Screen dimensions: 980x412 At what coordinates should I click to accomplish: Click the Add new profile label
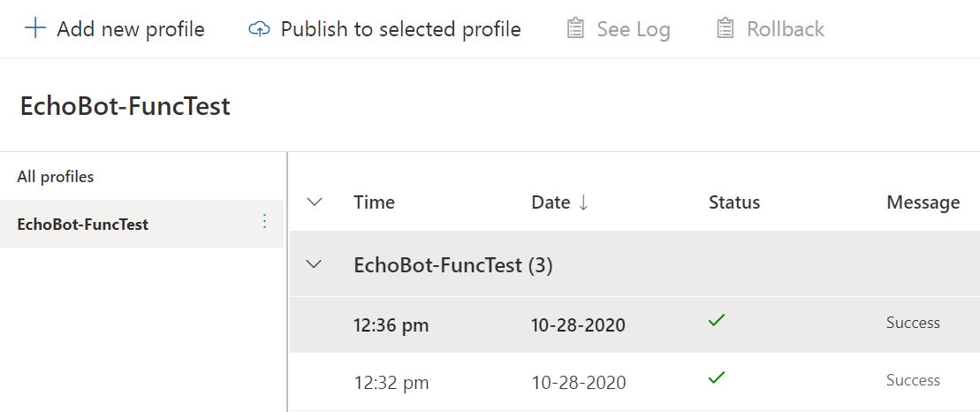pos(131,29)
